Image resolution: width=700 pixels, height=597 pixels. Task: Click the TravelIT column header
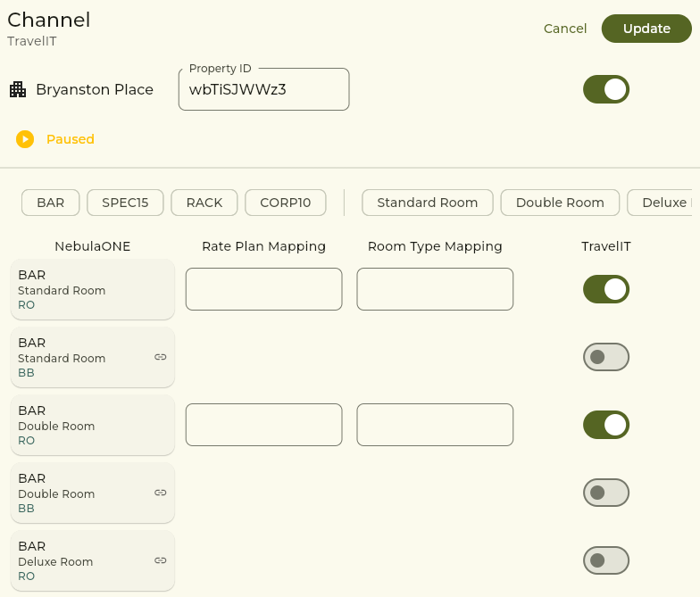click(x=606, y=246)
